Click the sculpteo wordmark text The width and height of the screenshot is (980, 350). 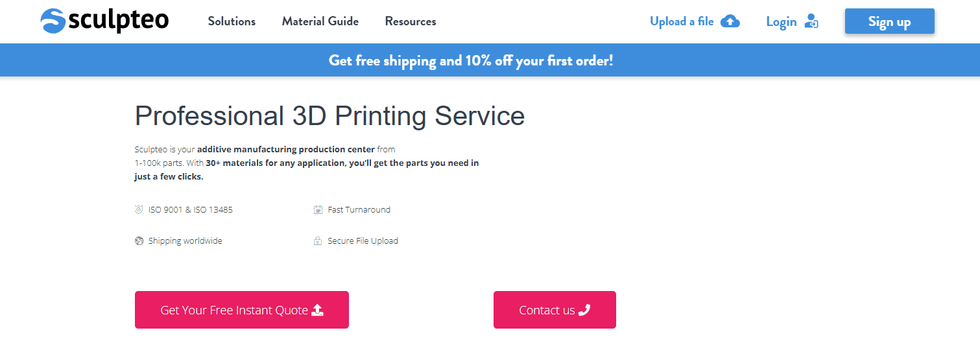[x=118, y=21]
